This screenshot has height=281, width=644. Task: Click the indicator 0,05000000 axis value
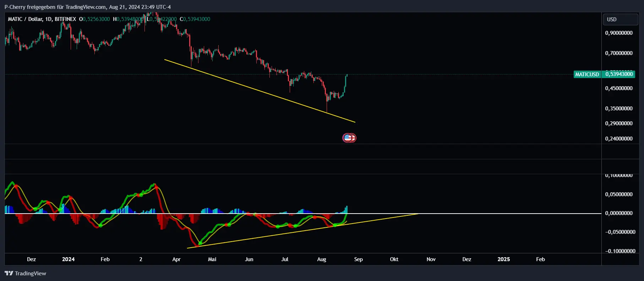click(619, 194)
